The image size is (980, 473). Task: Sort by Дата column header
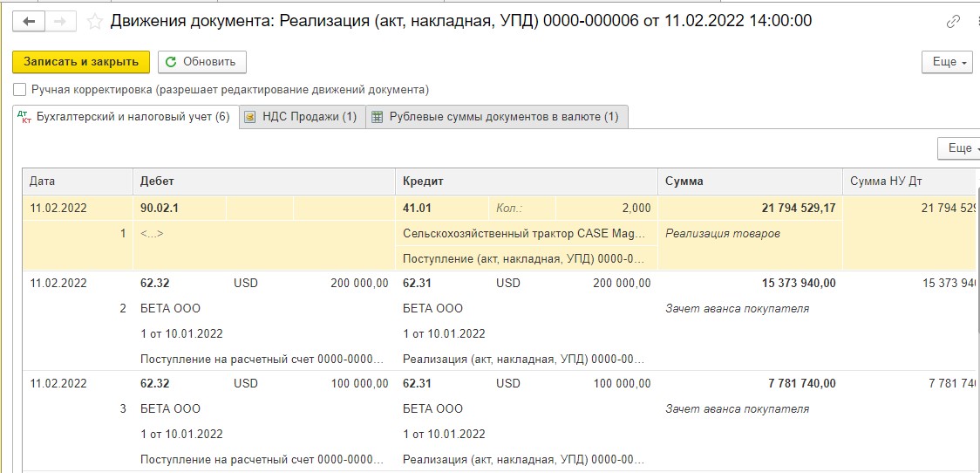pyautogui.click(x=78, y=182)
